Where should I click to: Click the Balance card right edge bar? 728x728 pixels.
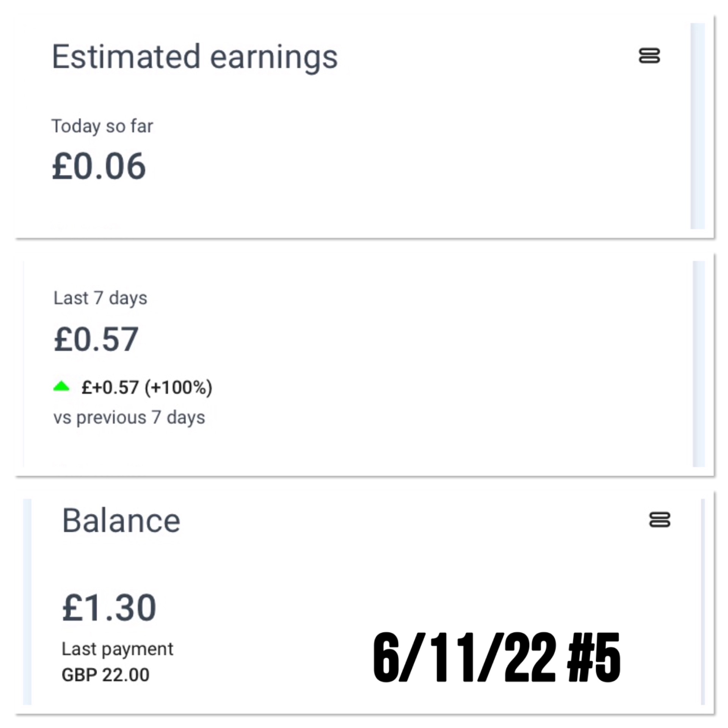703,602
